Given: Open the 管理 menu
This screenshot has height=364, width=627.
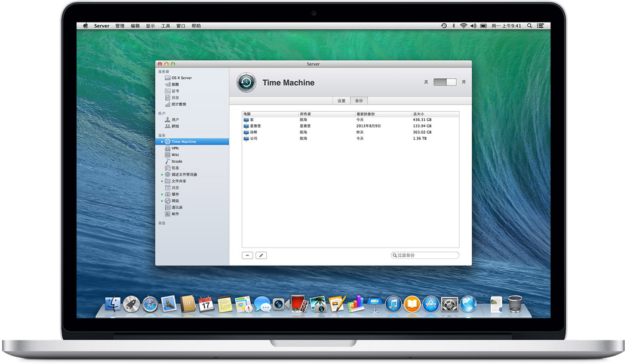Looking at the screenshot, I should [x=120, y=26].
